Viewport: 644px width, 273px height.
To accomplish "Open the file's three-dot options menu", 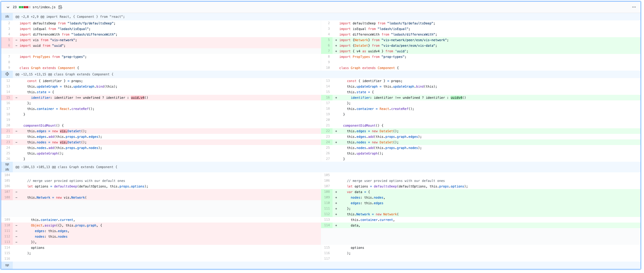I will tap(634, 7).
